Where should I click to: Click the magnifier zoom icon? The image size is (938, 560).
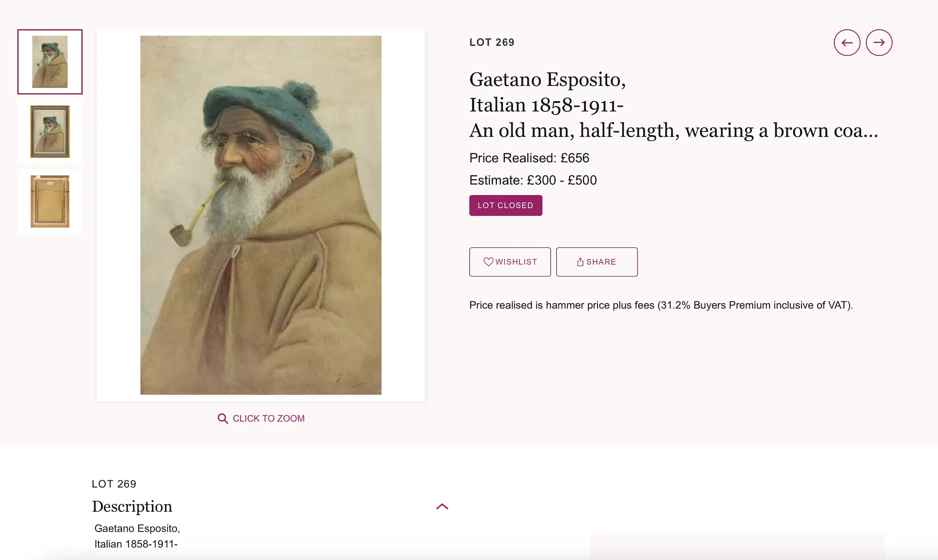click(x=223, y=419)
